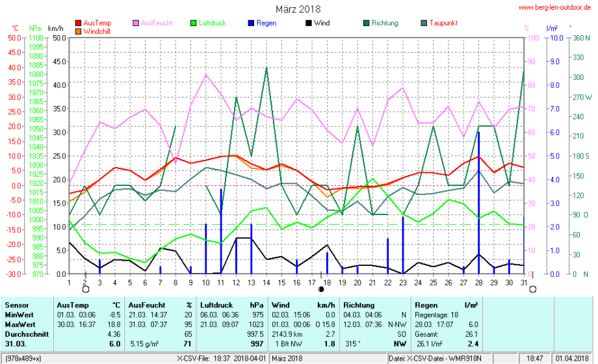Click the full moon icon under day 2
Screen dimensions: 598x364
pyautogui.click(x=84, y=289)
